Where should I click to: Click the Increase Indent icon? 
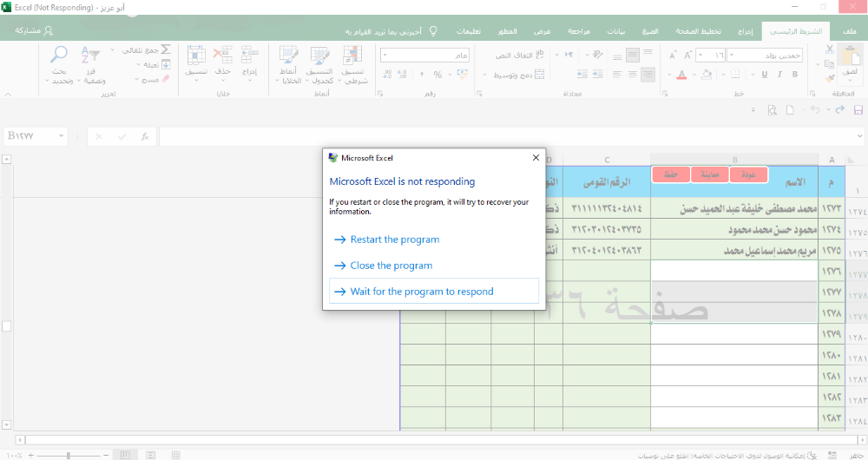click(x=582, y=74)
